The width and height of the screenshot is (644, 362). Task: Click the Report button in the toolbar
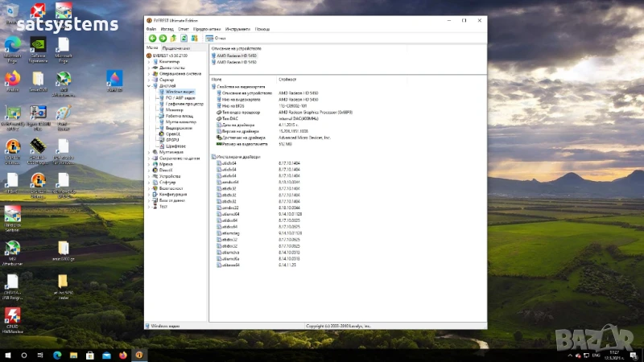[x=216, y=38]
